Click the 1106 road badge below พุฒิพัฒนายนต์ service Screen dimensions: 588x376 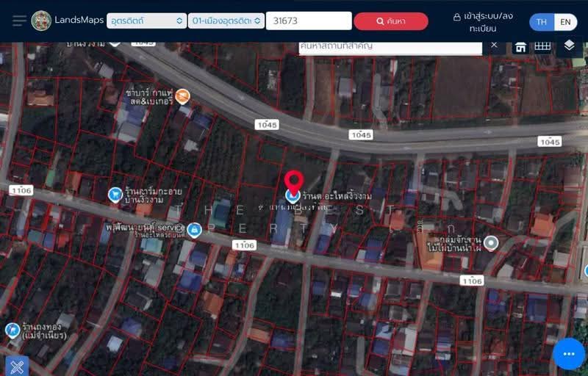pyautogui.click(x=244, y=245)
